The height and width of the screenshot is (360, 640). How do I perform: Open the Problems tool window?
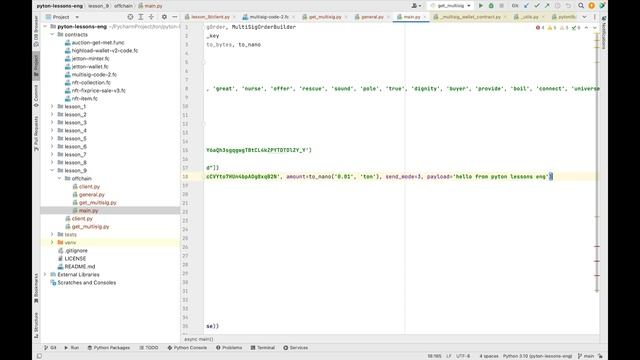(x=229, y=348)
